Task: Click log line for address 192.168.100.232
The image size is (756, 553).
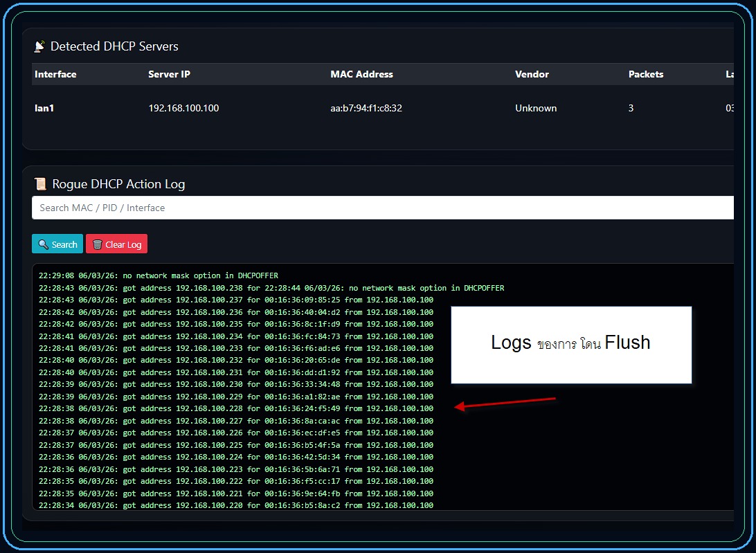Action: coord(236,360)
